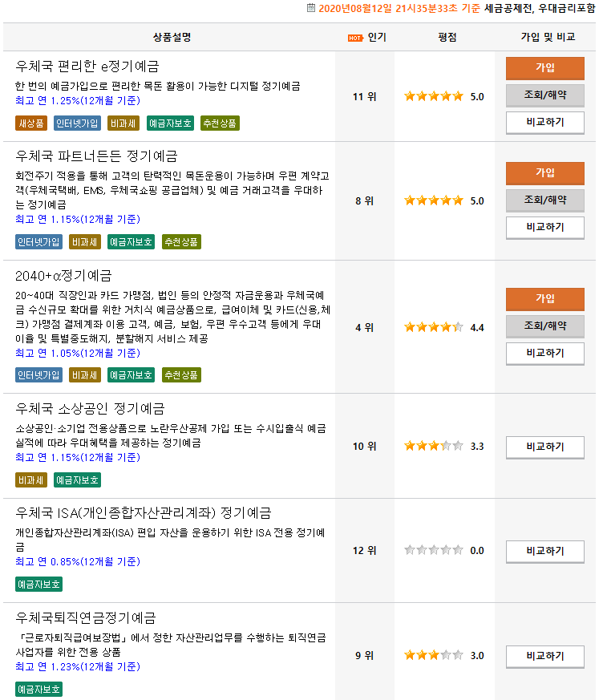Viewport: 603px width, 700px height.
Task: Click 비과세 tag on 우체국 편리한 e정기예금
Action: (x=123, y=123)
